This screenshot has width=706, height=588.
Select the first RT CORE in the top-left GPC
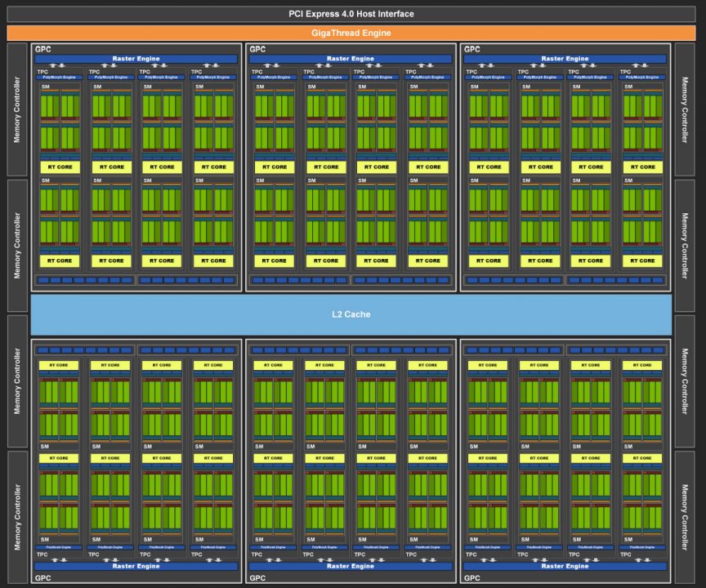click(x=60, y=167)
